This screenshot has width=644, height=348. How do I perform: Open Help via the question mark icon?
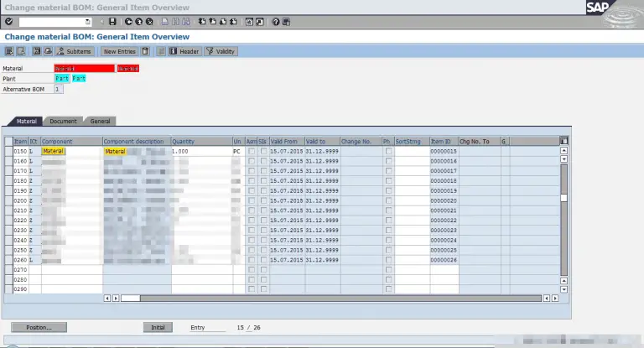pos(276,21)
